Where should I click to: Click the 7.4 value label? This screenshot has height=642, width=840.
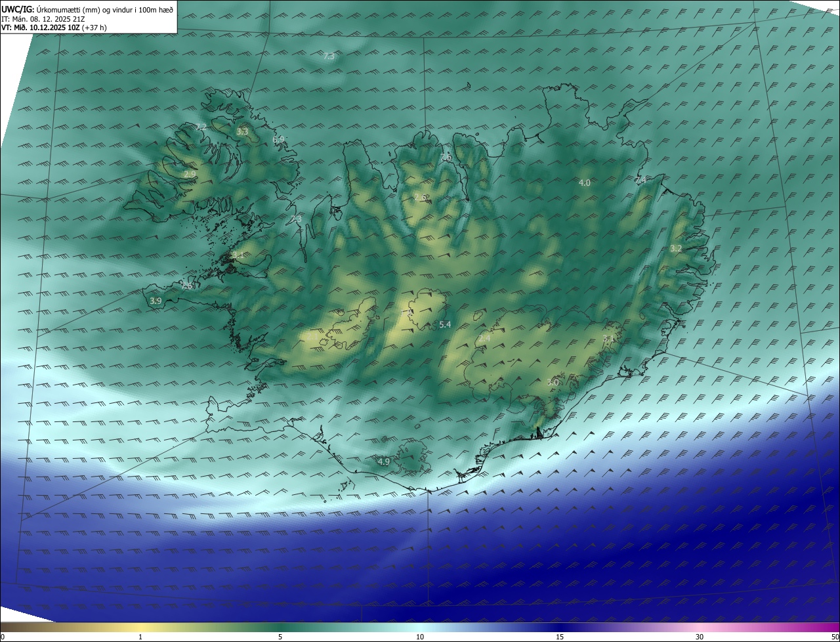pyautogui.click(x=640, y=180)
